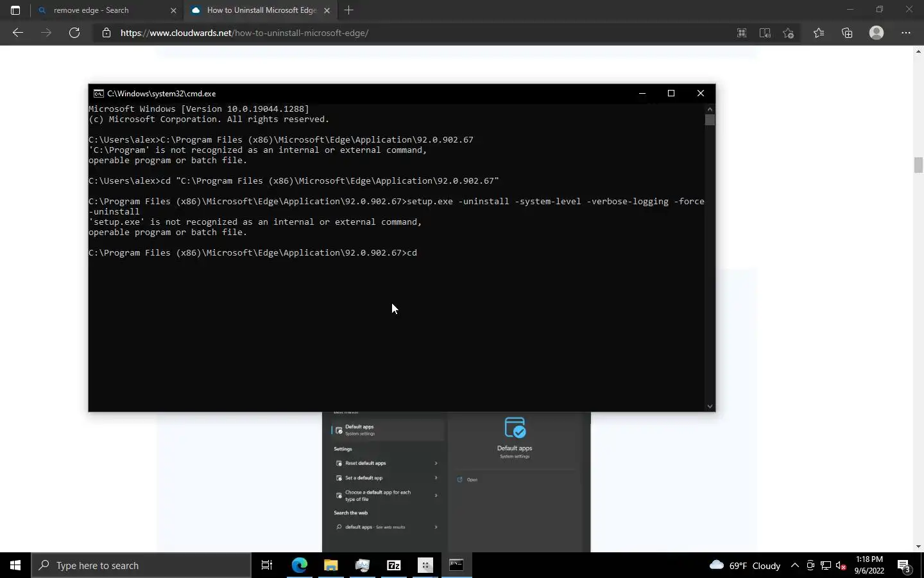The height and width of the screenshot is (578, 924).
Task: Click 'Reset default apps' in the article image
Action: pos(365,463)
